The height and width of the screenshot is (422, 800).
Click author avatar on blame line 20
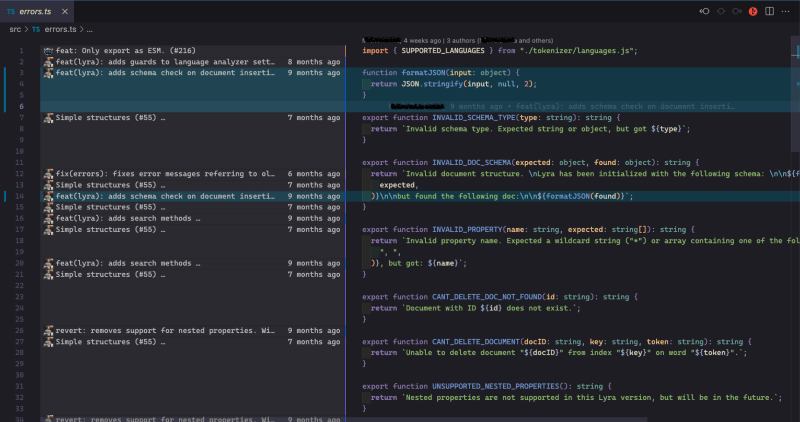[48, 263]
